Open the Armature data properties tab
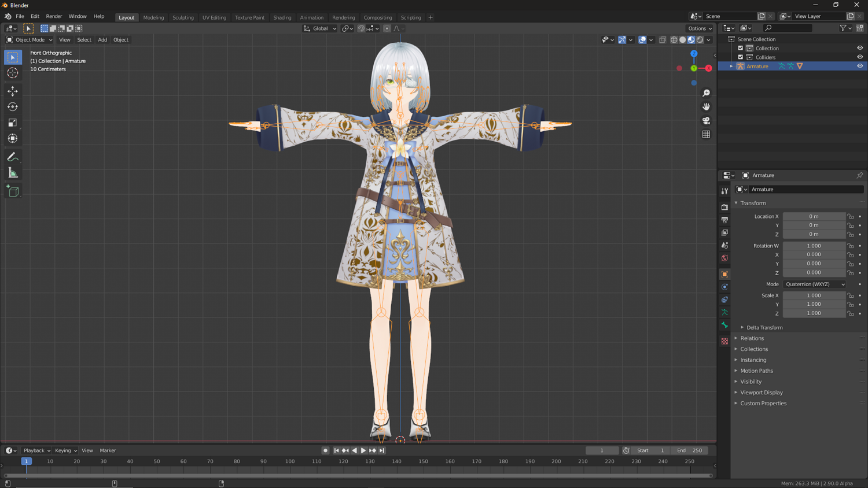 724,312
